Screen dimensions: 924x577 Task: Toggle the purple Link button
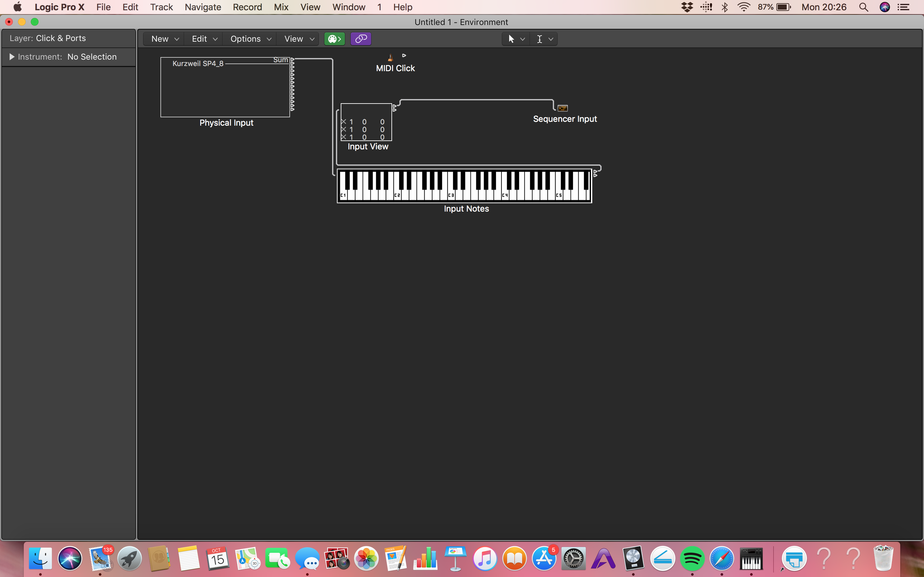[361, 39]
